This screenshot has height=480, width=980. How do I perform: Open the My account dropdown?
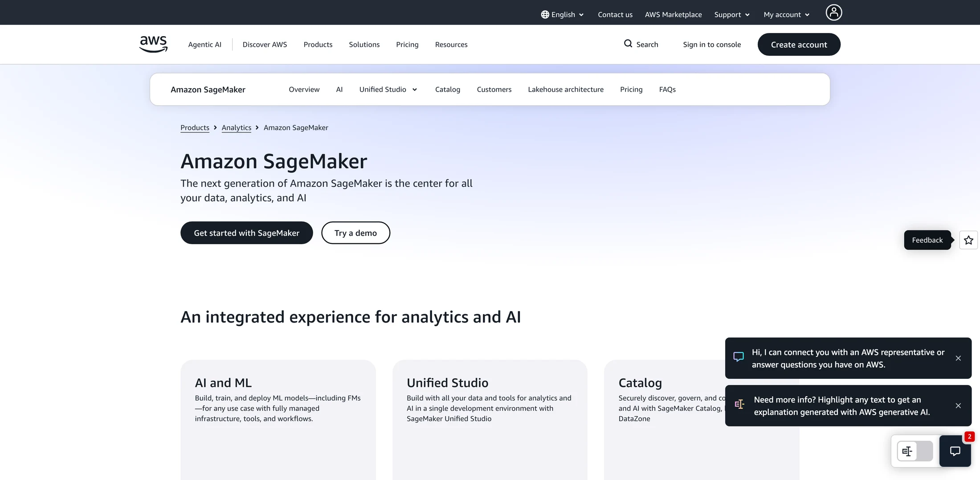coord(787,15)
